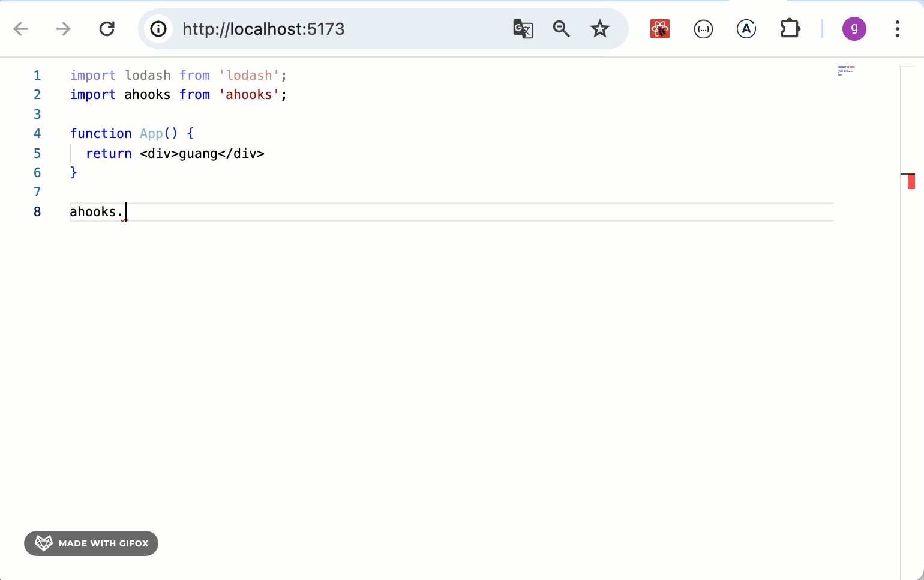Open the React Developer Tools extension
Viewport: 924px width, 580px height.
(x=660, y=29)
